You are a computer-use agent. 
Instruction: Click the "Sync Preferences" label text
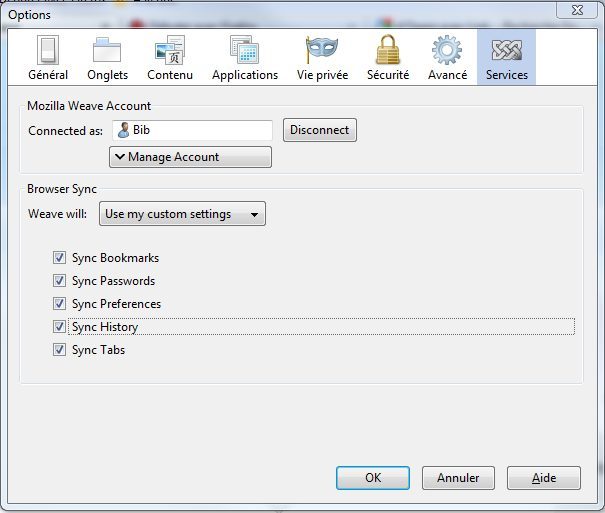(116, 304)
